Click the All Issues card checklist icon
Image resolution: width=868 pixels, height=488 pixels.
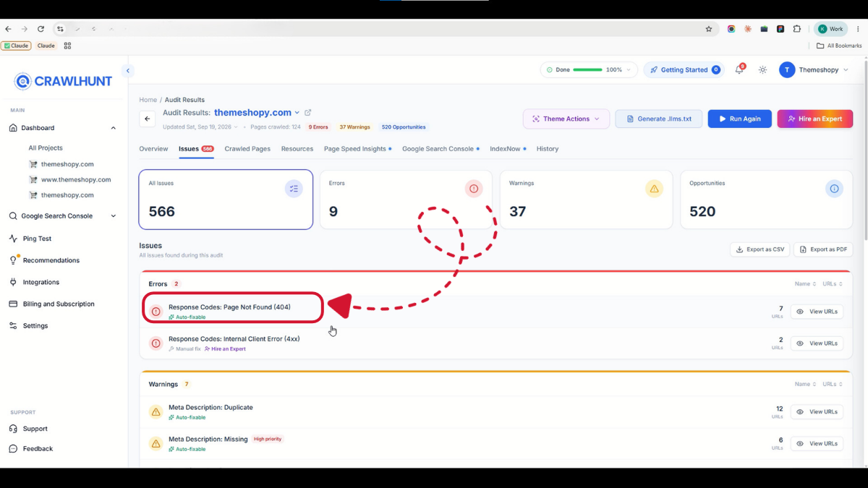(294, 189)
